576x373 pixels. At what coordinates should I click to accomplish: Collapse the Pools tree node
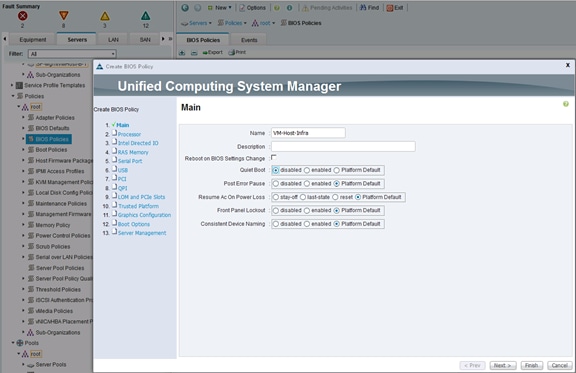point(13,343)
